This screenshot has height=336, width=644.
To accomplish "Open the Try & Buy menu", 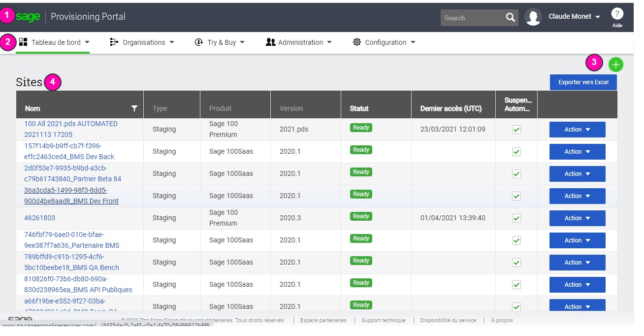I will click(220, 42).
